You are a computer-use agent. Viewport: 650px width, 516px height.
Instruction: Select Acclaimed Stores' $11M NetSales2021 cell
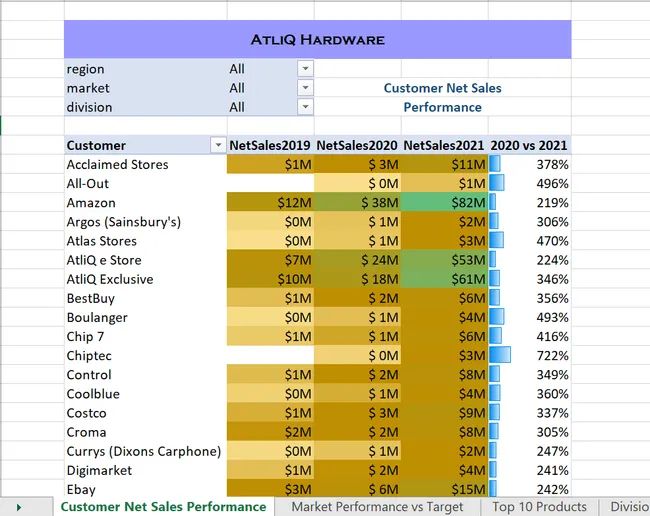[x=444, y=164]
